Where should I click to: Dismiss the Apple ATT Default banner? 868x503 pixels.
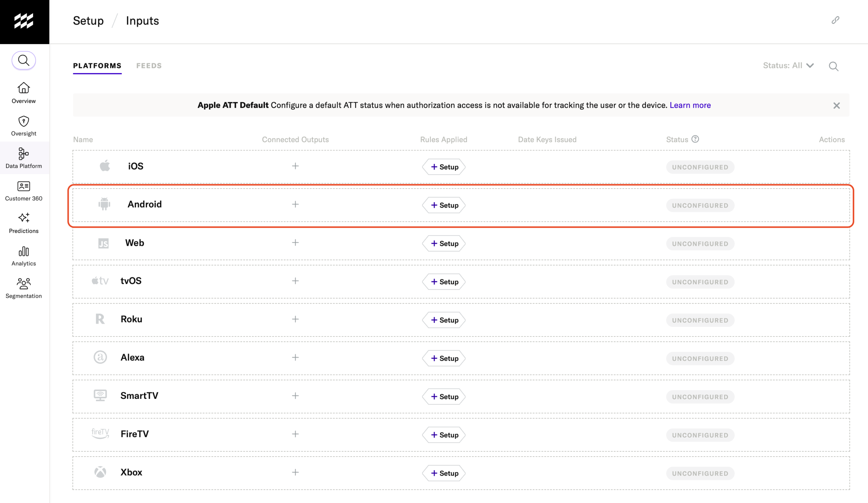(x=836, y=105)
